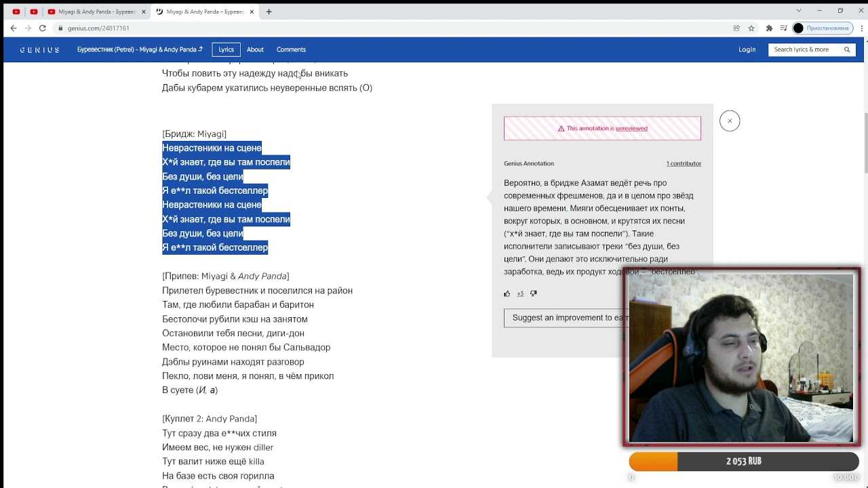The height and width of the screenshot is (488, 868).
Task: Close the annotation panel
Action: point(730,121)
